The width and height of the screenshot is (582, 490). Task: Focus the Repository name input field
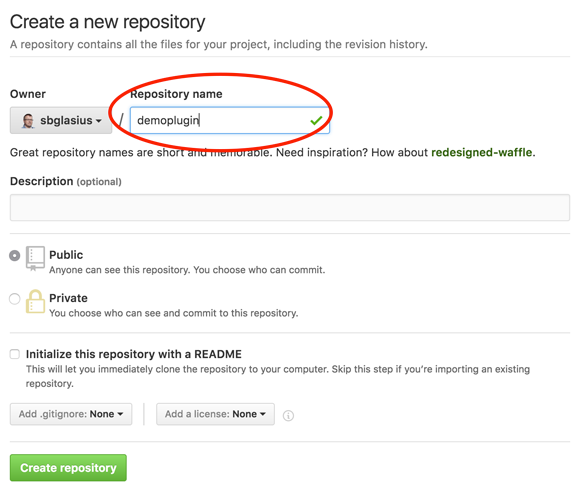[230, 120]
